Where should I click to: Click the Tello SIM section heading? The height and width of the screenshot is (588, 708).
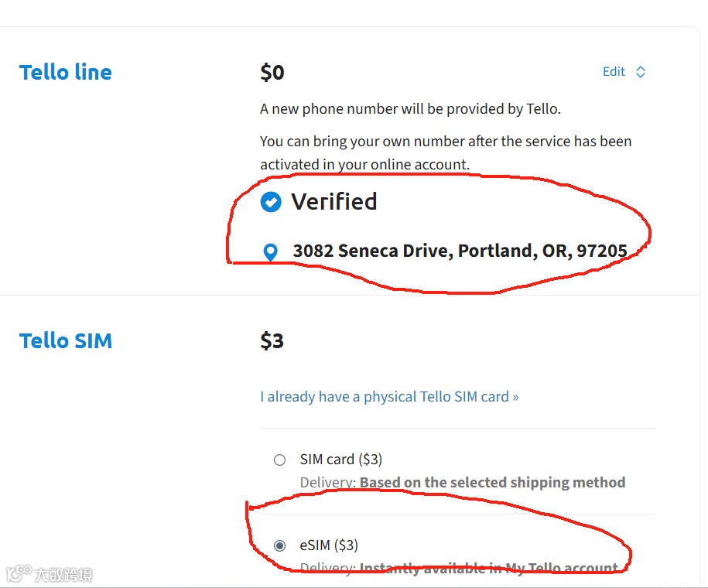[66, 341]
